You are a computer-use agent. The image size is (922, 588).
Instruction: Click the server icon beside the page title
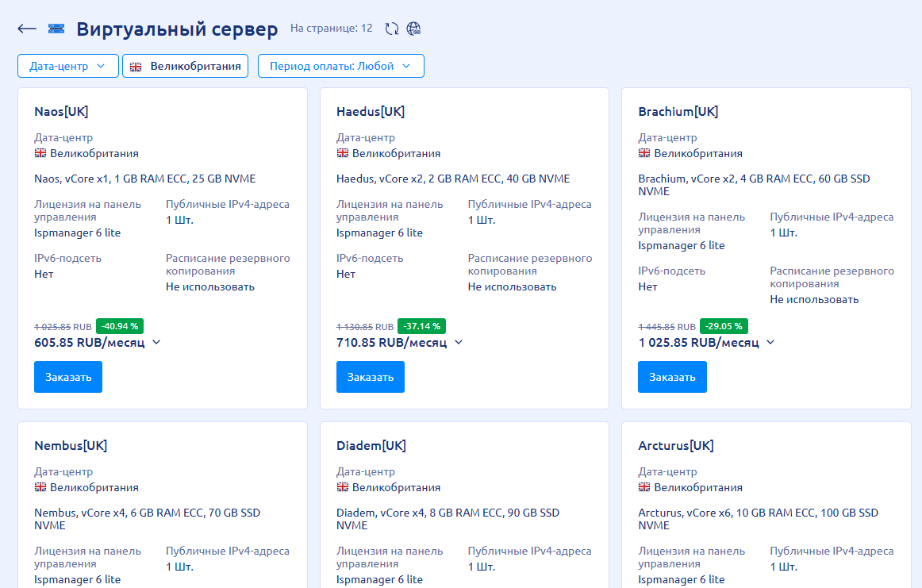click(x=56, y=29)
